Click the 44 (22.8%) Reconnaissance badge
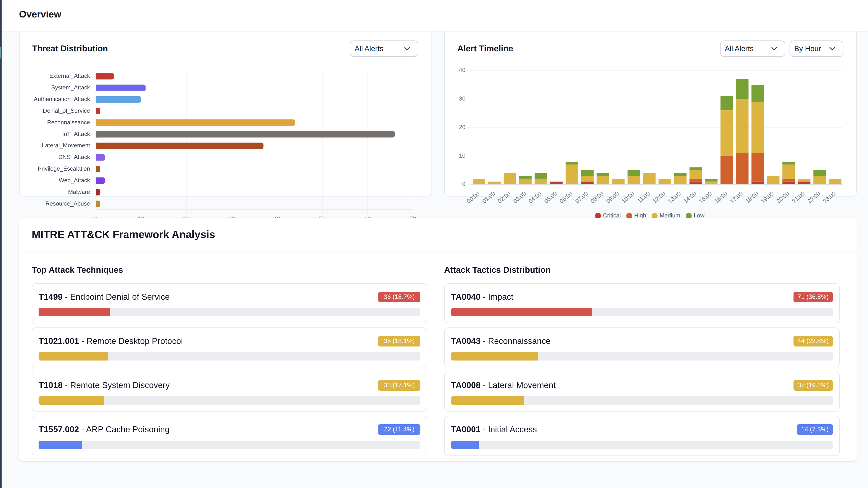The height and width of the screenshot is (488, 868). coord(813,341)
